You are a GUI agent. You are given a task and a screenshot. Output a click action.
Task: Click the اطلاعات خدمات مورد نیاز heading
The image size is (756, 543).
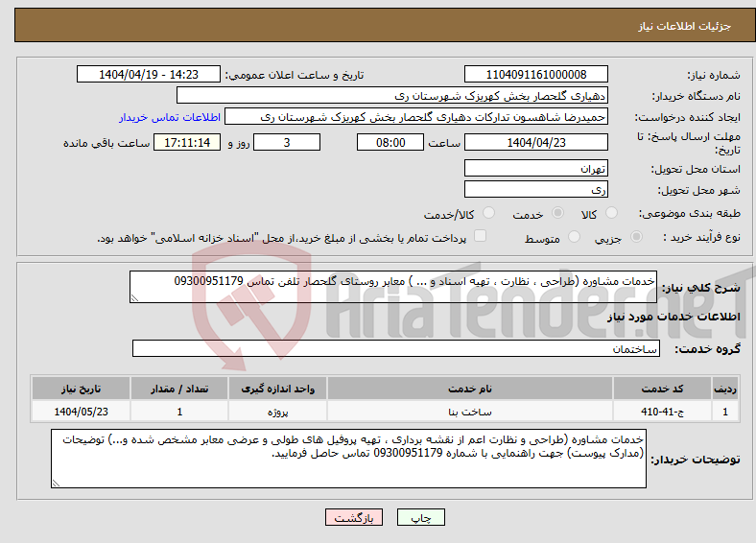(673, 317)
